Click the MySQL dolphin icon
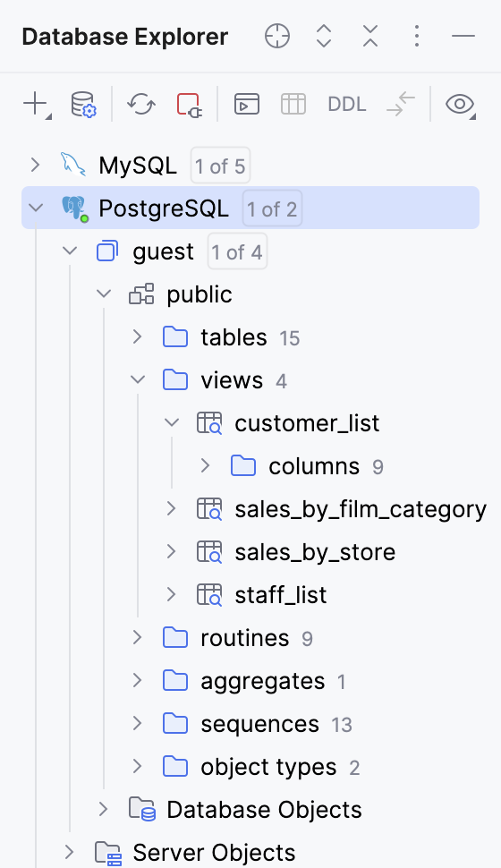The width and height of the screenshot is (501, 868). click(73, 165)
